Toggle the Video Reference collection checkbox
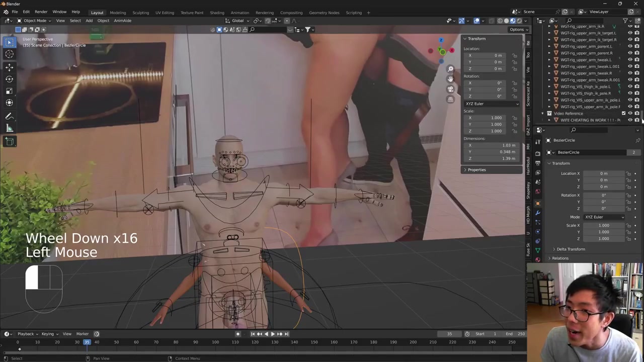This screenshot has height=362, width=644. [623, 114]
